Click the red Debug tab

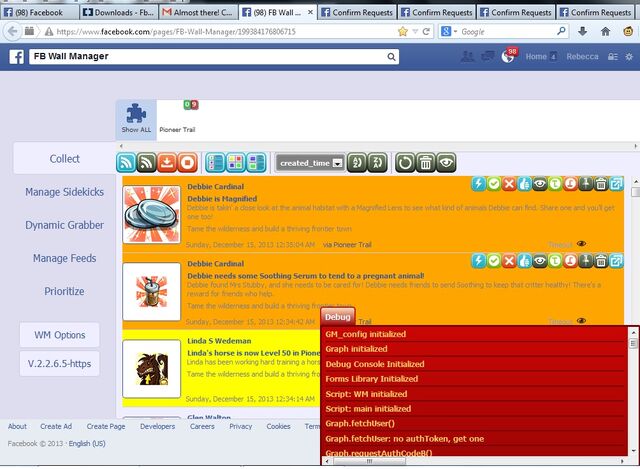(x=338, y=317)
